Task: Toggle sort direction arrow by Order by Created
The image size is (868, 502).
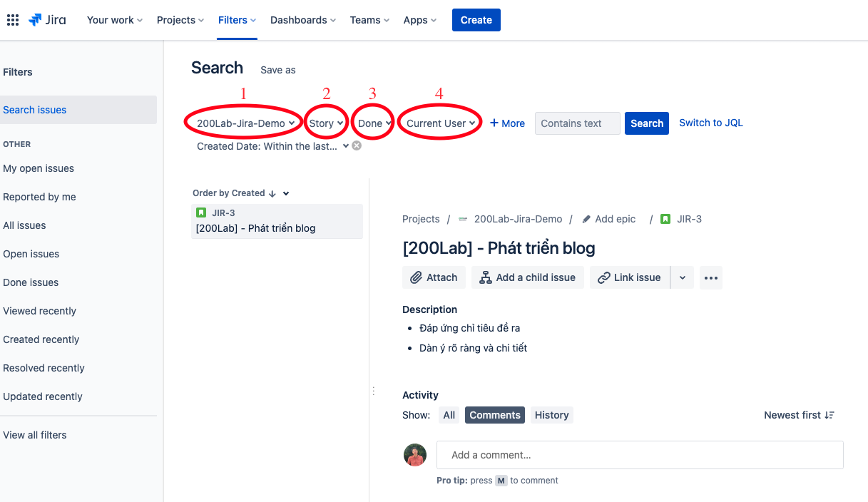Action: pos(272,193)
